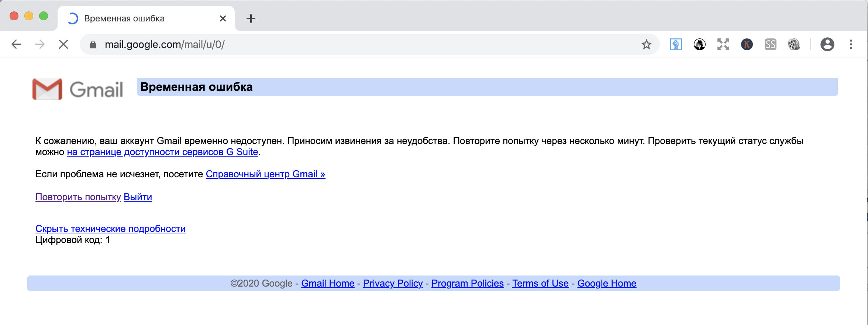Click the yellow minimize window button
This screenshot has height=325, width=868.
29,16
